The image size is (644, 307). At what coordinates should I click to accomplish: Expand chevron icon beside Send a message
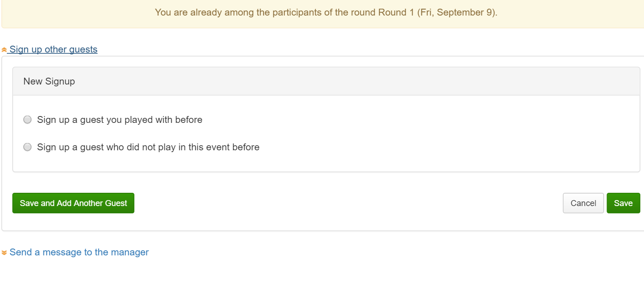4,253
